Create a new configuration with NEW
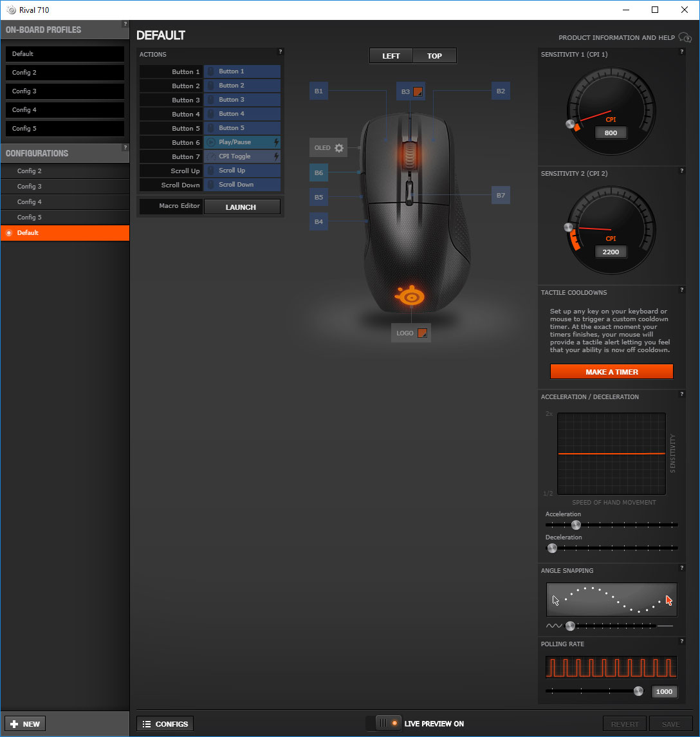Viewport: 700px width, 737px height. coord(25,724)
